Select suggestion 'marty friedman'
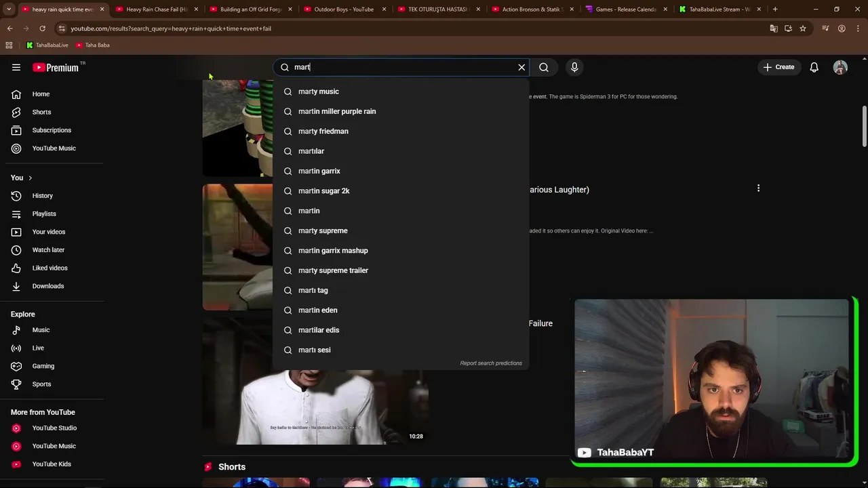The width and height of the screenshot is (868, 488). pyautogui.click(x=401, y=131)
